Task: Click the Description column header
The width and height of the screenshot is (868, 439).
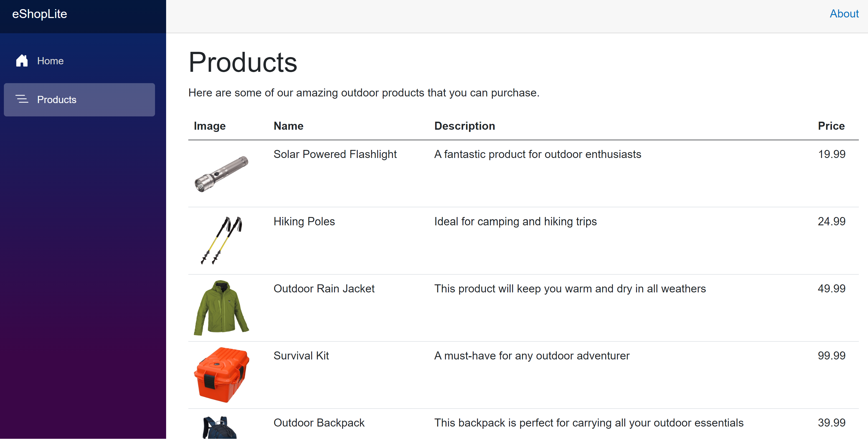Action: pos(465,126)
